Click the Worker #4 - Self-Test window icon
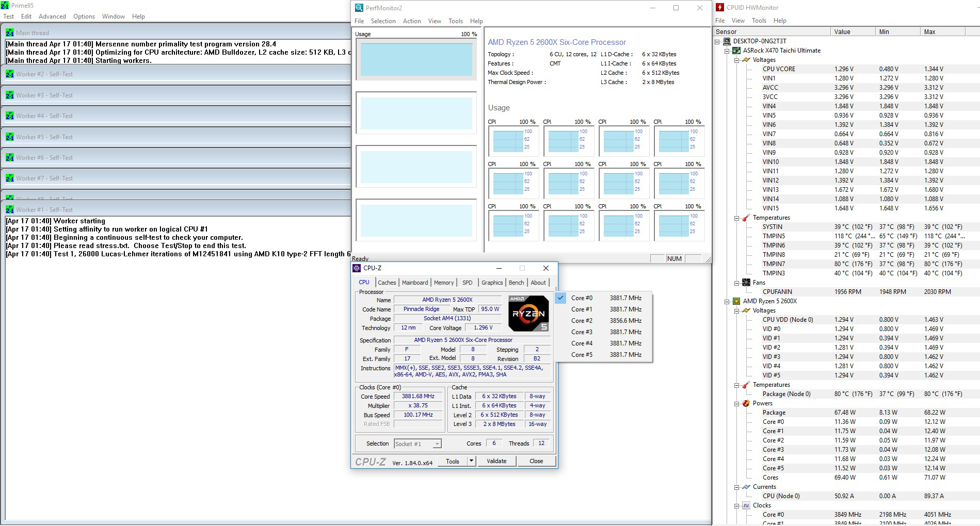Viewport: 980px width, 526px height. point(10,116)
